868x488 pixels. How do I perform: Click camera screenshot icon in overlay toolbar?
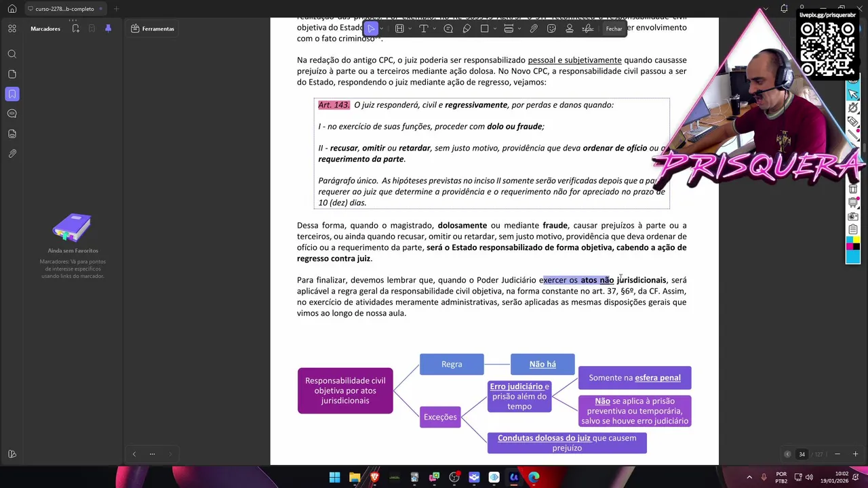853,216
